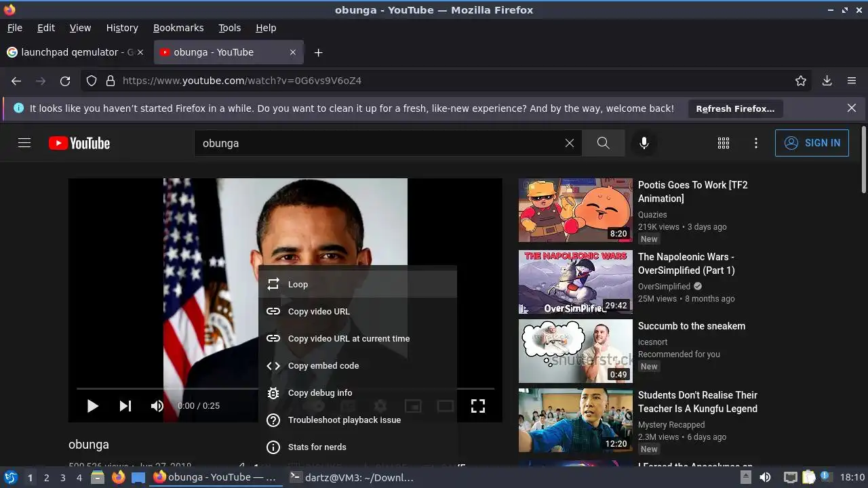The width and height of the screenshot is (868, 488).
Task: Click the YouTube logo
Action: click(79, 143)
